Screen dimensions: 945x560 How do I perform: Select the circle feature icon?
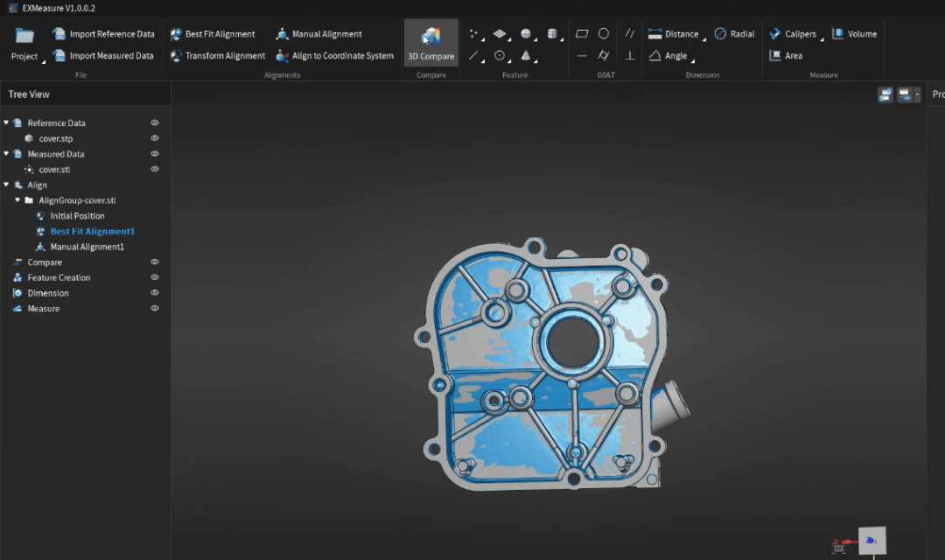pyautogui.click(x=500, y=55)
